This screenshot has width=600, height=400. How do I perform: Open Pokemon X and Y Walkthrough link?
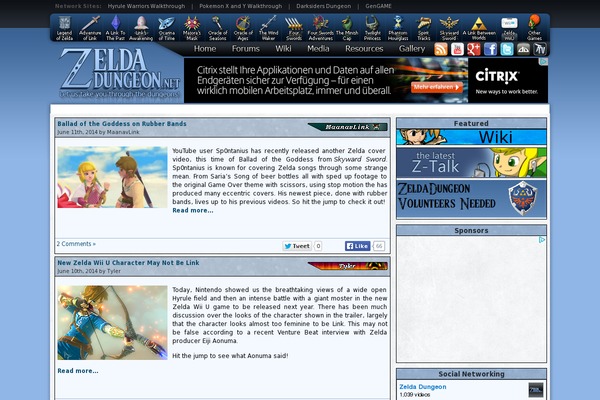pos(240,6)
